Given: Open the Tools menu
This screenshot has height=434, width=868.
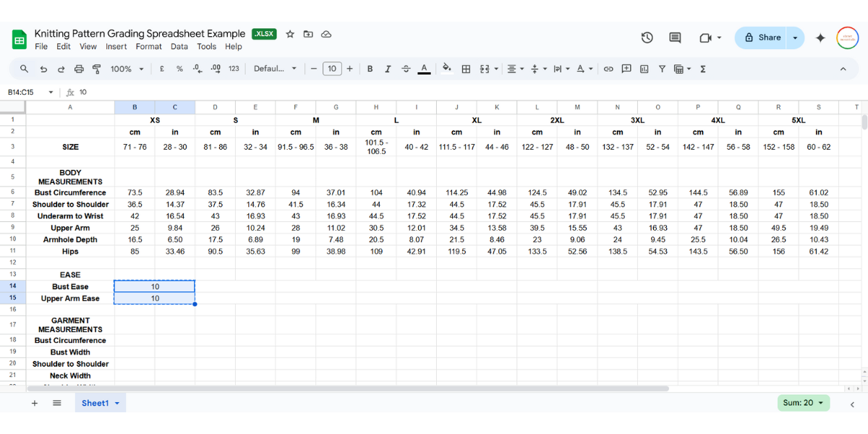Looking at the screenshot, I should 207,46.
